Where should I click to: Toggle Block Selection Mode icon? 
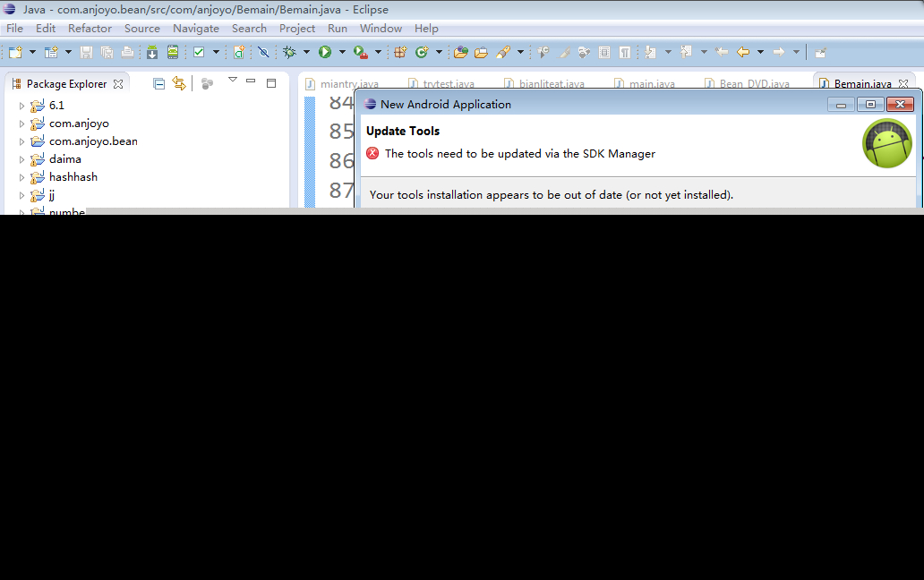point(604,53)
